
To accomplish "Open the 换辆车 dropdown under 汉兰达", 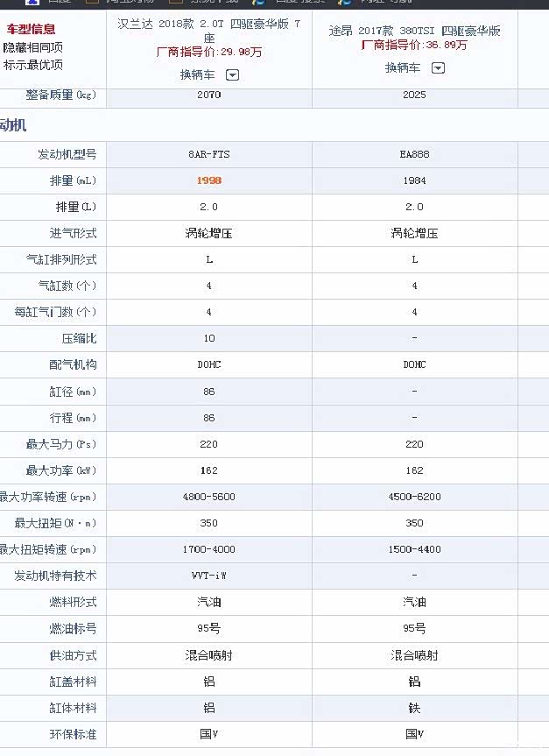I will tap(232, 75).
